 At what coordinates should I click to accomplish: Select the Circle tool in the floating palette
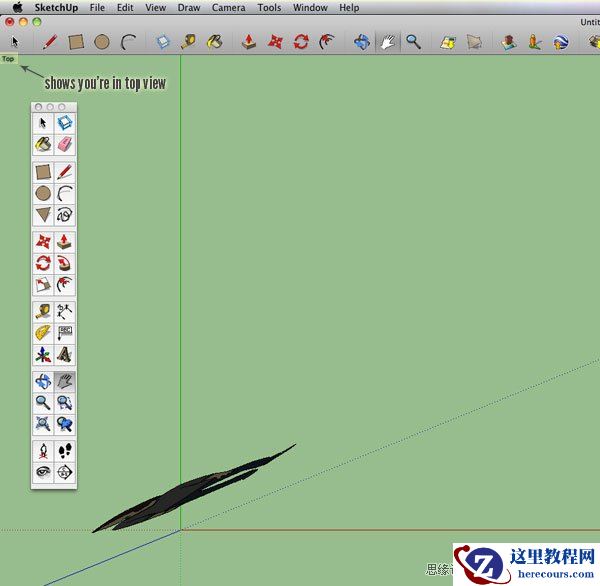[x=43, y=194]
